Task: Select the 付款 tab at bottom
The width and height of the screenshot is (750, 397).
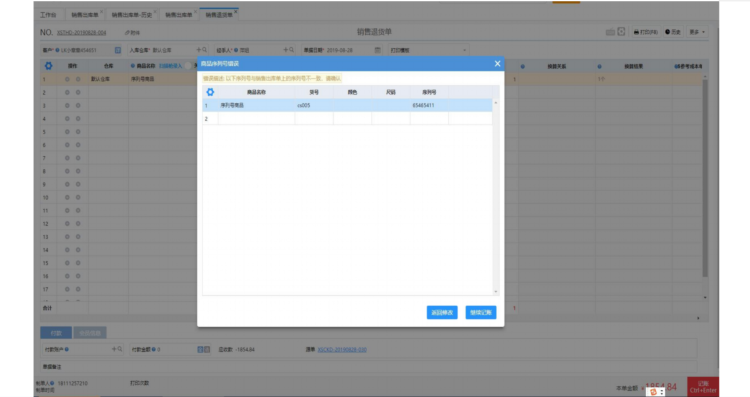Action: click(x=56, y=333)
